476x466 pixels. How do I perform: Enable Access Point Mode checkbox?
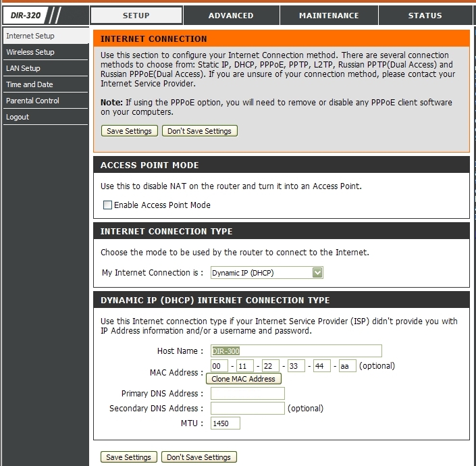click(x=107, y=205)
